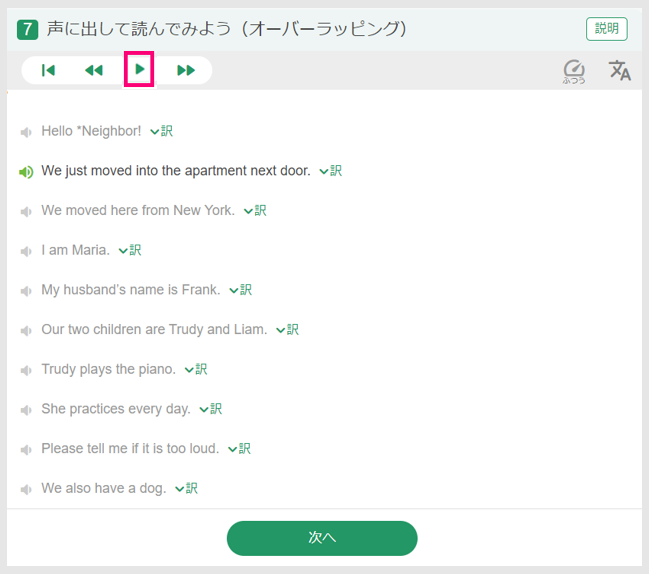
Task: Expand translation for 'She practices every day.'
Action: tap(211, 409)
